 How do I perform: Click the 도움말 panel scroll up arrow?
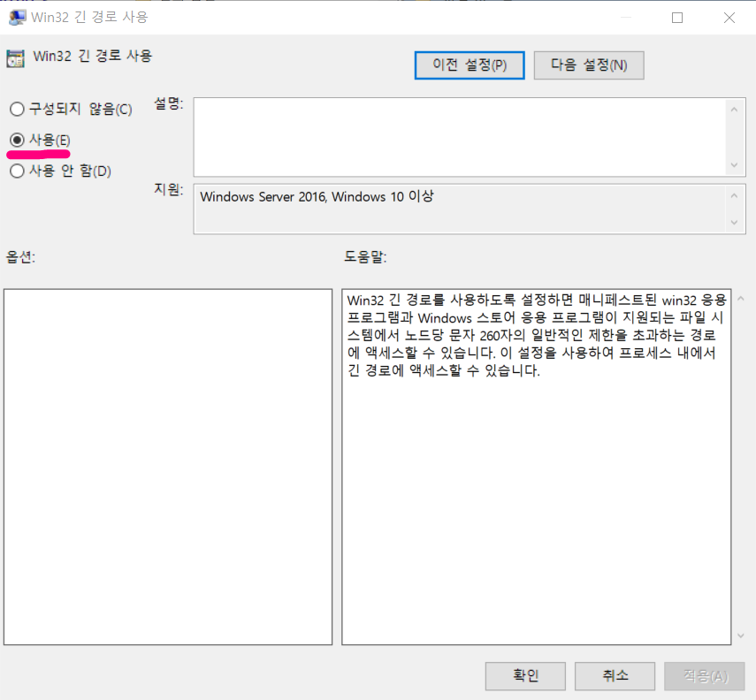coord(741,299)
